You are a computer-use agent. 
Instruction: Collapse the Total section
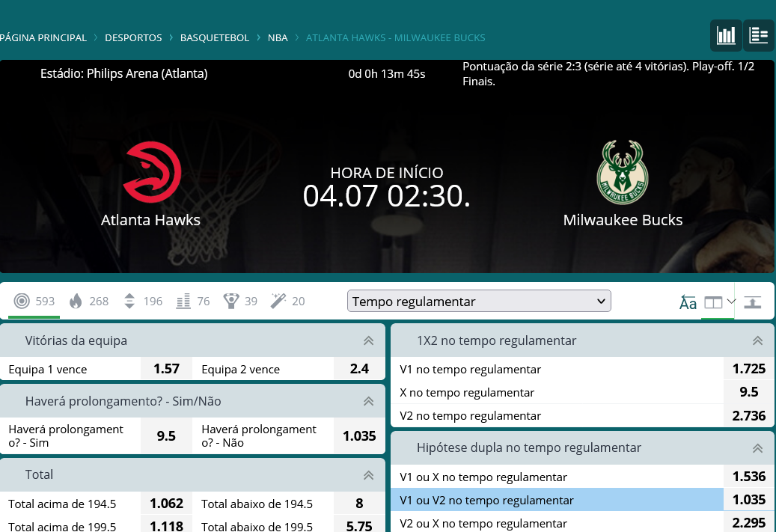(368, 475)
